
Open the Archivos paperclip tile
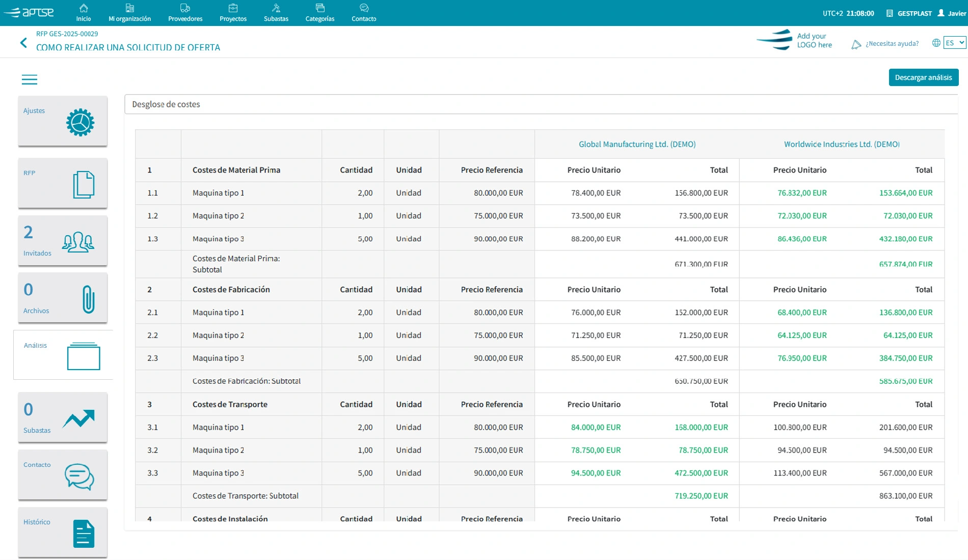point(63,298)
